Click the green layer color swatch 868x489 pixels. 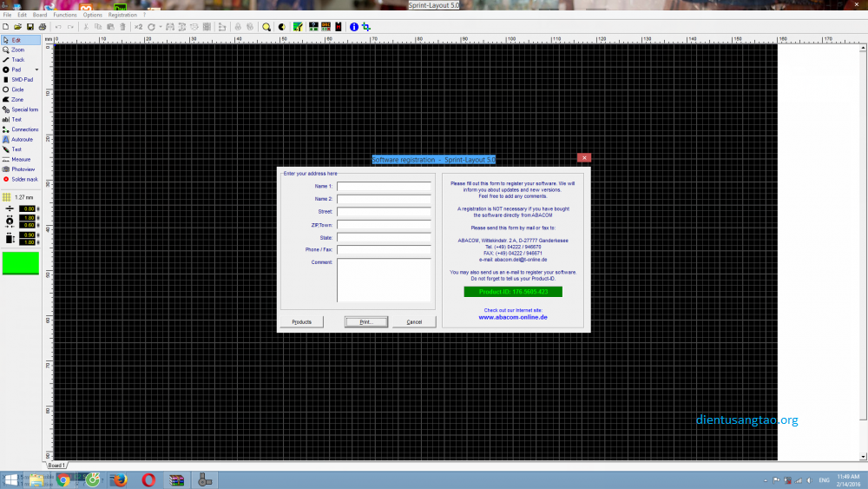click(21, 263)
